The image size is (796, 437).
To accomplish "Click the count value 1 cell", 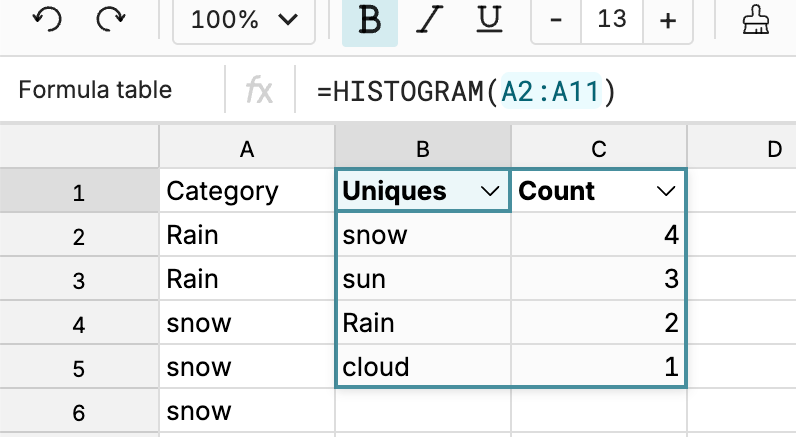I will pyautogui.click(x=599, y=367).
